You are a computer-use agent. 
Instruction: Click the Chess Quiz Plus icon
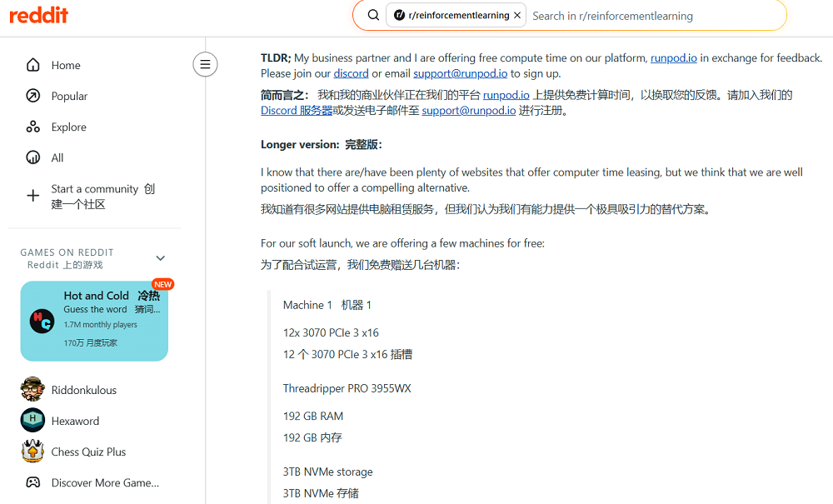32,452
